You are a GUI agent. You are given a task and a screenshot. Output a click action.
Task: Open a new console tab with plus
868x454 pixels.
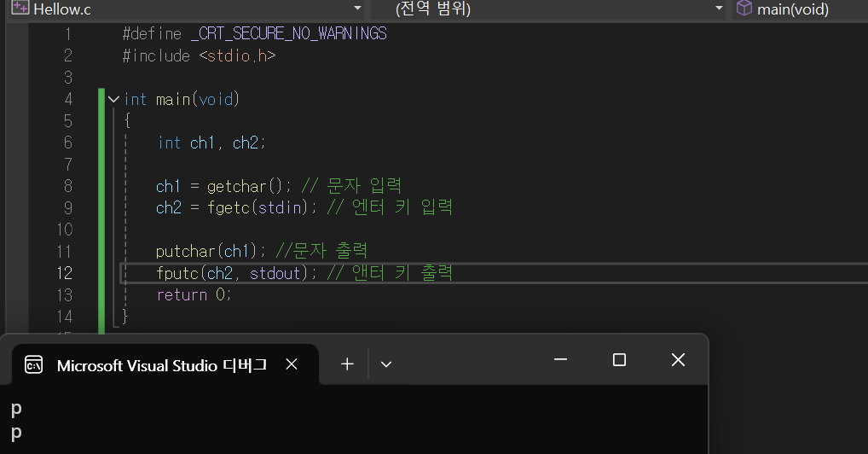[347, 364]
